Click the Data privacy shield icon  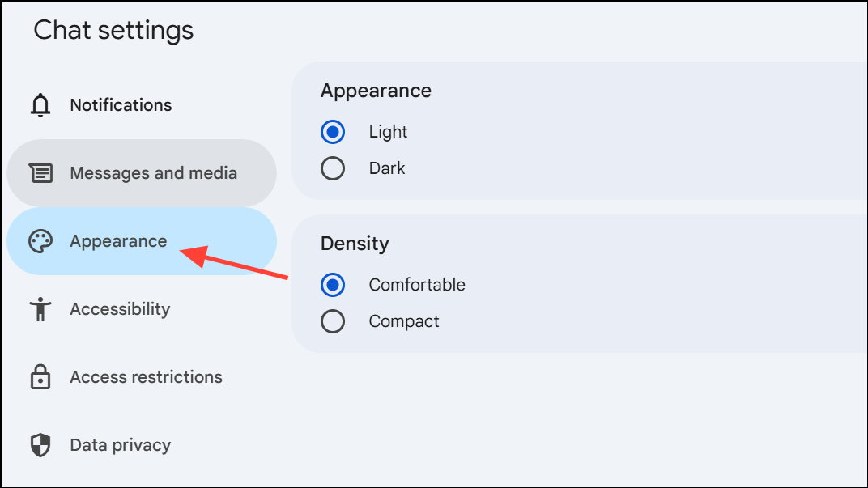pyautogui.click(x=40, y=445)
